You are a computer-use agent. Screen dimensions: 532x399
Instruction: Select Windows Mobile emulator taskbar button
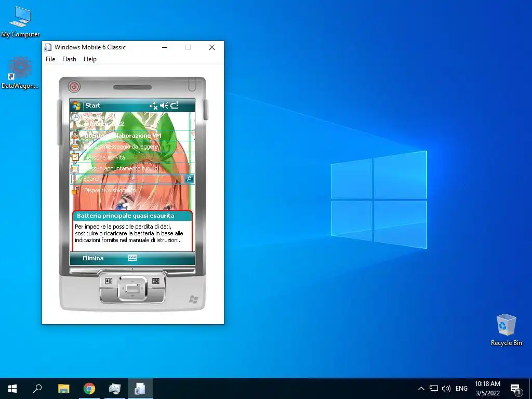(x=140, y=389)
